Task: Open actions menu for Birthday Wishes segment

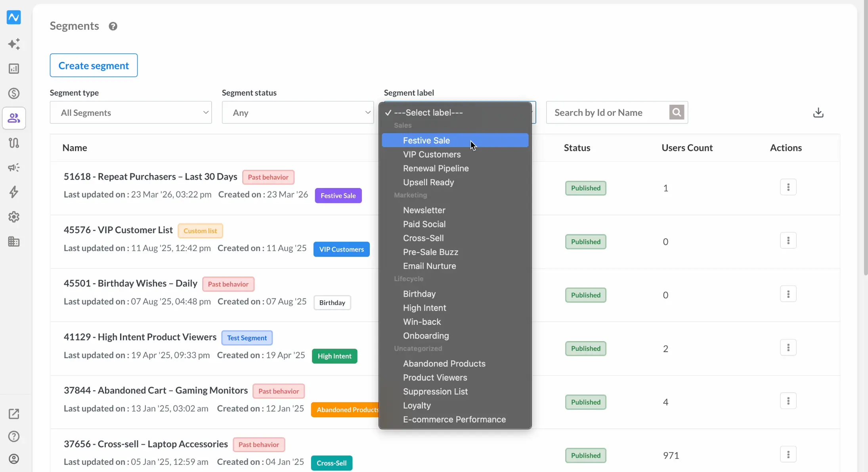Action: (x=788, y=294)
